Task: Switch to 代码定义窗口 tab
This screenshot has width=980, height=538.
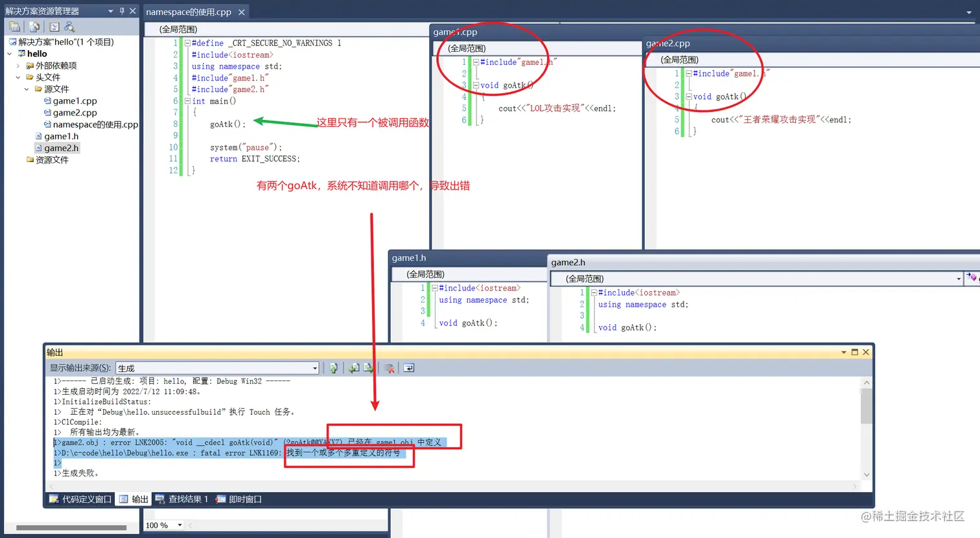Action: pos(81,499)
